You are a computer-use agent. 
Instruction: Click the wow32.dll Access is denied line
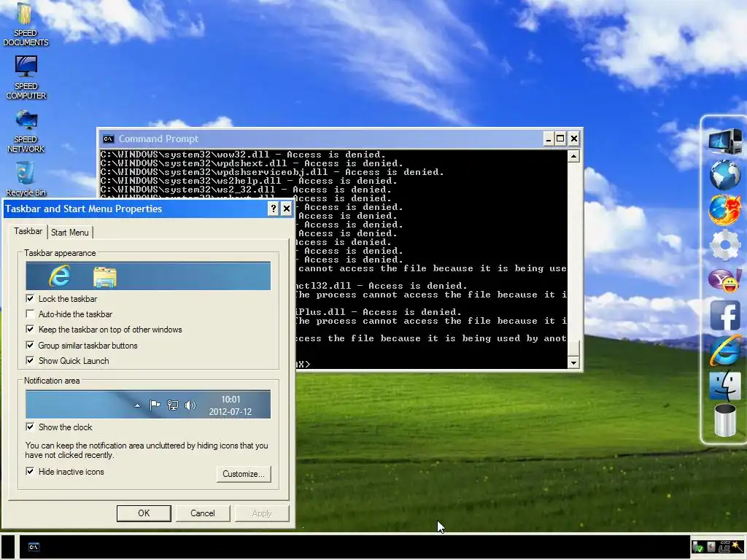pos(243,155)
